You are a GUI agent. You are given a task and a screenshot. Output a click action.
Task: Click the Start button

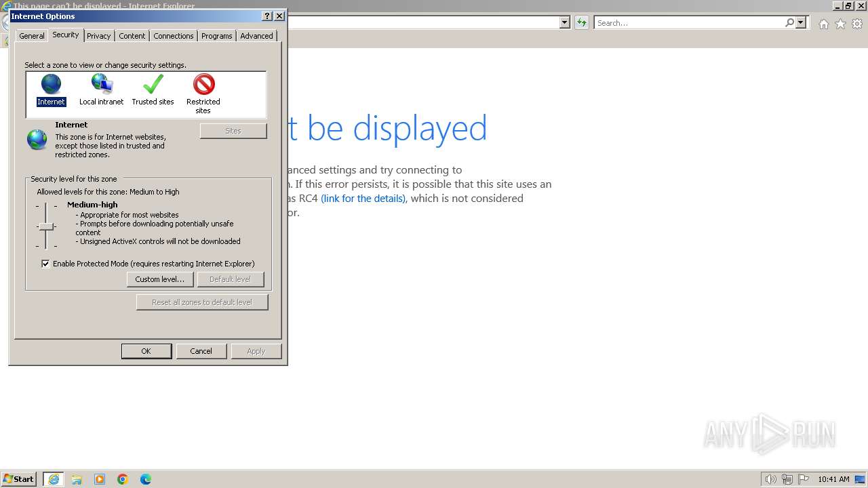point(19,479)
